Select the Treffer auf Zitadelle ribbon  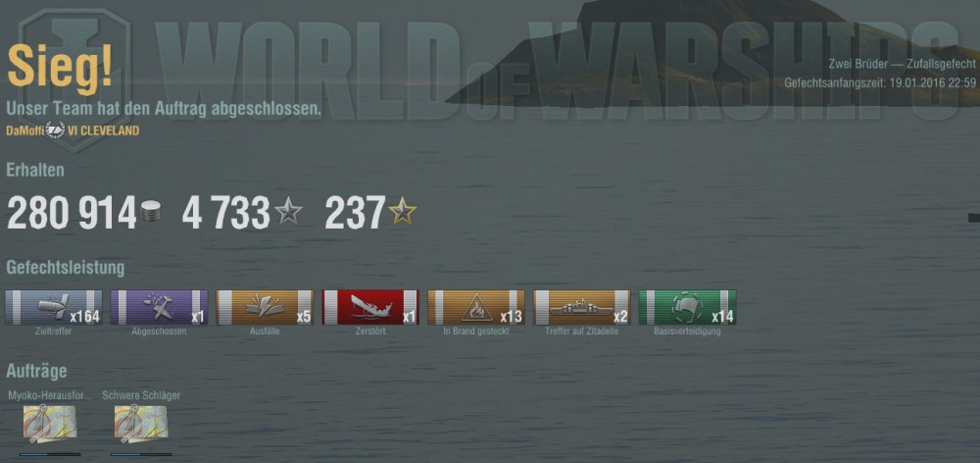tap(582, 307)
